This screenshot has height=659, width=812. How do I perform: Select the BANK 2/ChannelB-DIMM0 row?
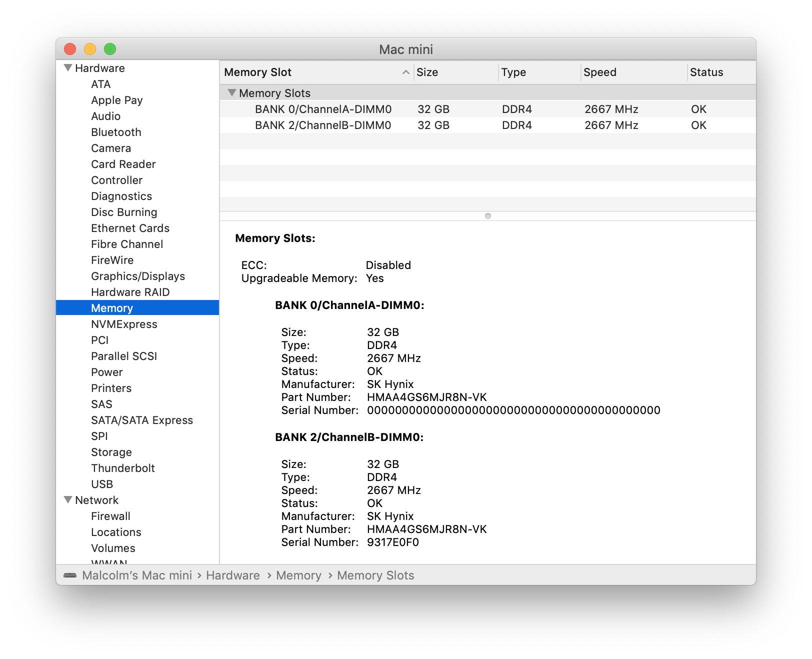pos(322,125)
